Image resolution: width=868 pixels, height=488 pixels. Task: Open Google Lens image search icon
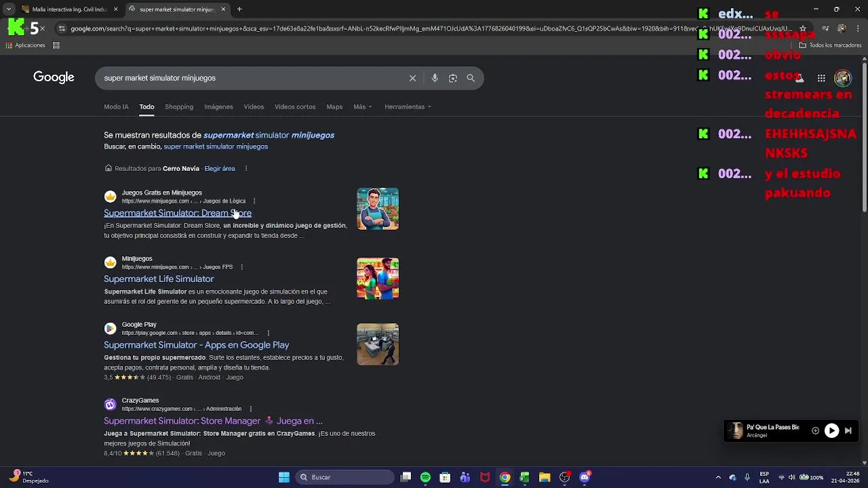point(453,78)
